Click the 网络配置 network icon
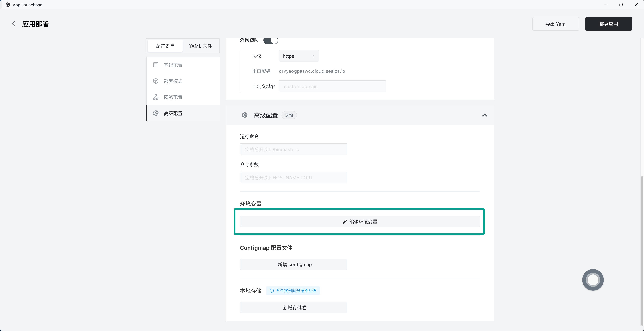Screen dimensions: 644x331 156,97
